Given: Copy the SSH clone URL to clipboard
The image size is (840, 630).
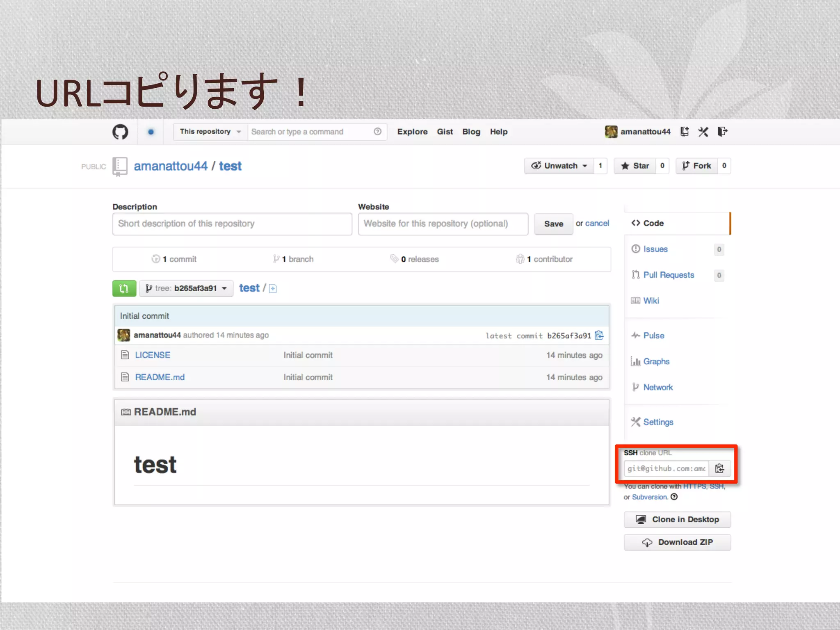Looking at the screenshot, I should tap(719, 468).
